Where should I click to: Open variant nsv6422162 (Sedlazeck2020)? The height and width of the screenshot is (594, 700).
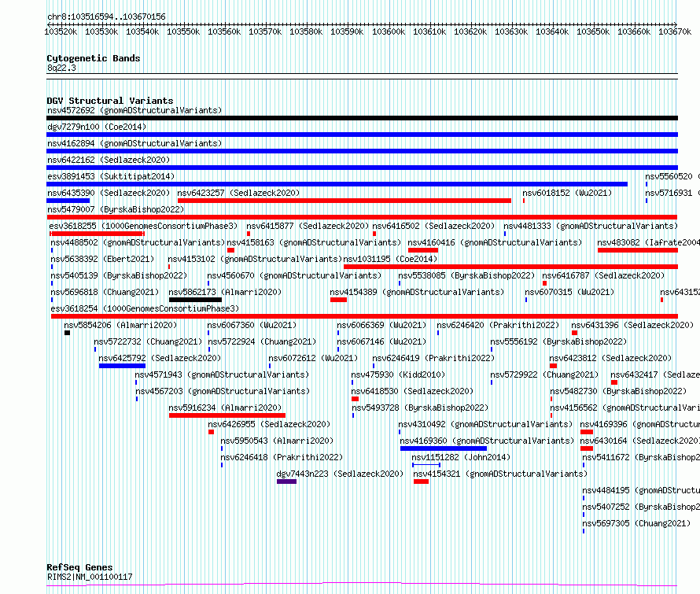pos(109,160)
